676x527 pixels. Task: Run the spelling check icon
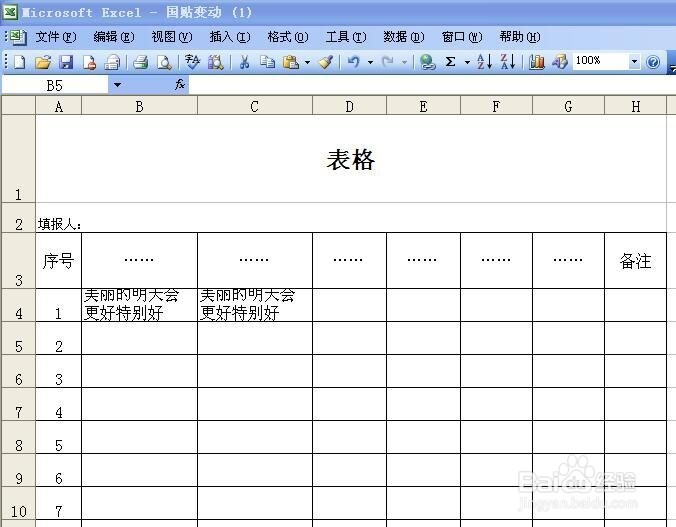click(192, 62)
